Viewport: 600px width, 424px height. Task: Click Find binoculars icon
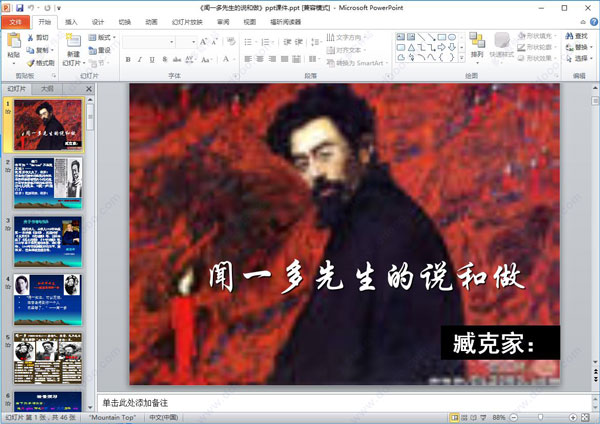point(569,36)
